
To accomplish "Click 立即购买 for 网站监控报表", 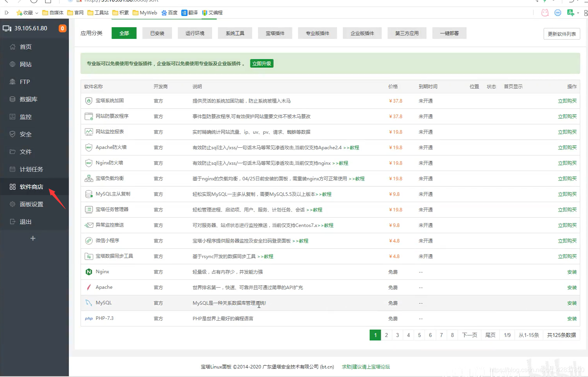I will pos(567,132).
